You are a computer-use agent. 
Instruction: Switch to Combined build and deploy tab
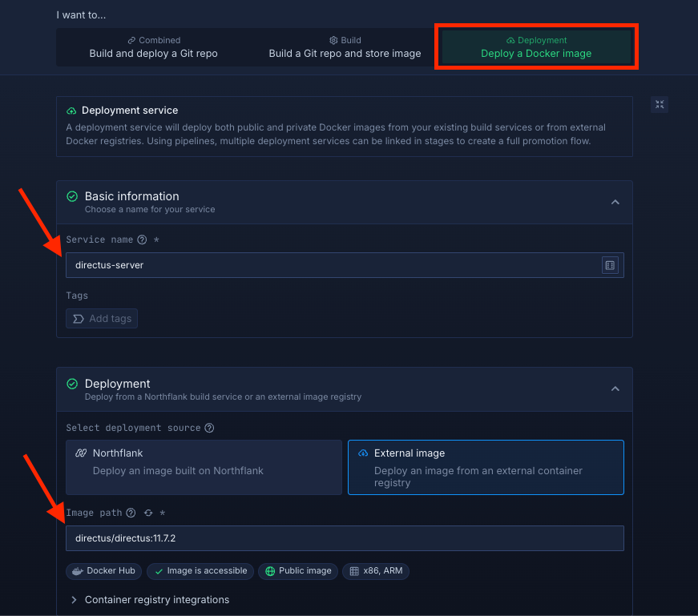coord(153,47)
